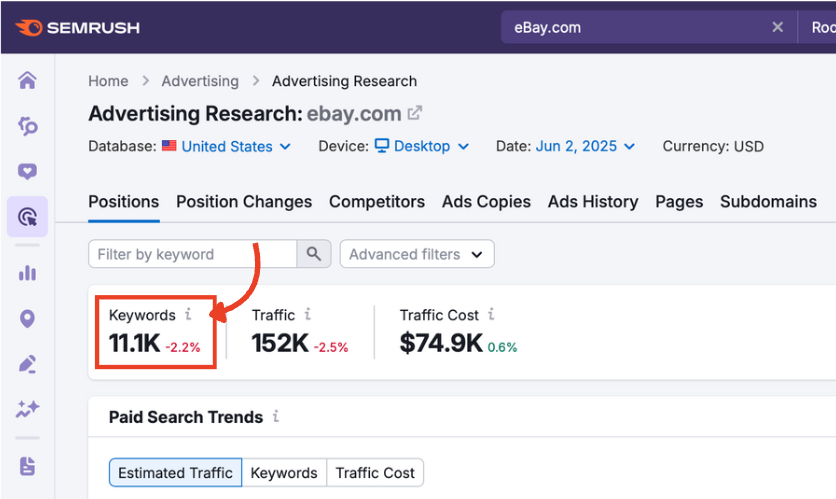The height and width of the screenshot is (499, 836).
Task: Switch to the Subdomains tab
Action: click(768, 202)
